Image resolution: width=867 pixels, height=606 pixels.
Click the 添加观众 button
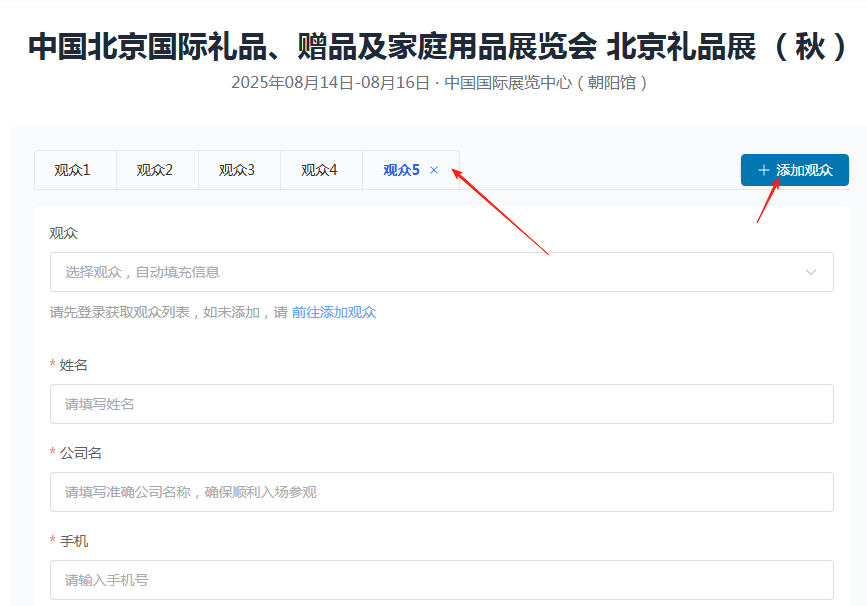(x=795, y=170)
